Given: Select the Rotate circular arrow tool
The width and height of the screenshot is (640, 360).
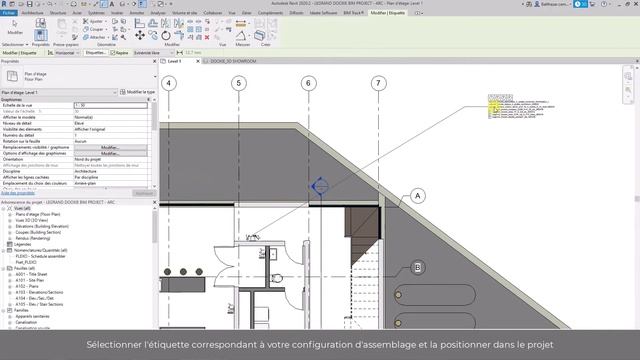Looking at the screenshot, I should 166,36.
